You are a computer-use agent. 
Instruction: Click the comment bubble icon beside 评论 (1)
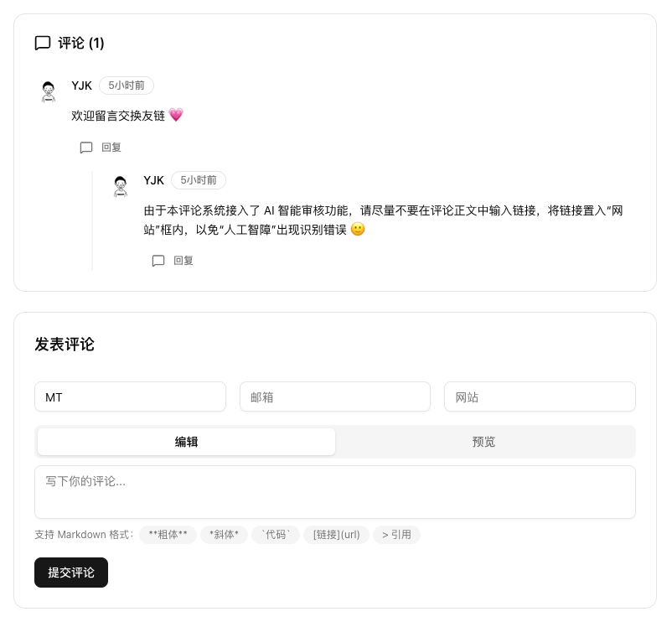click(x=43, y=44)
